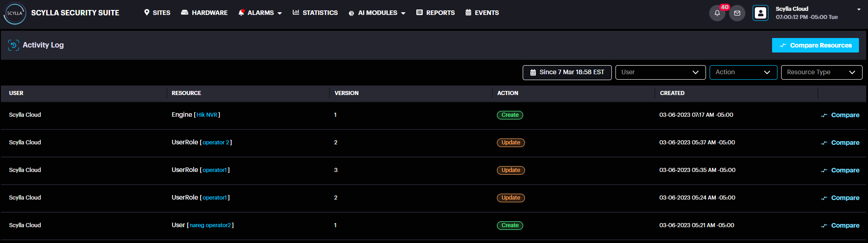This screenshot has height=243, width=868.
Task: Click the Scylla logo icon
Action: 14,13
